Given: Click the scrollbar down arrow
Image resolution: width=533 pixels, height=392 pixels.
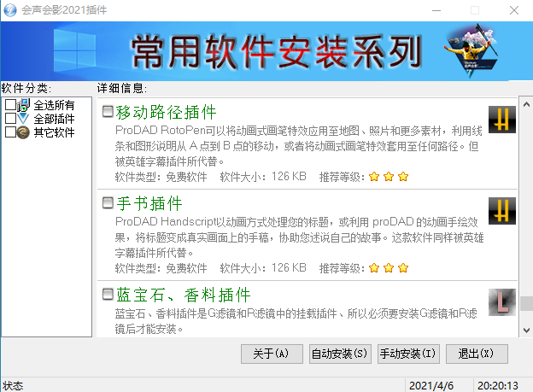Looking at the screenshot, I should tap(526, 331).
